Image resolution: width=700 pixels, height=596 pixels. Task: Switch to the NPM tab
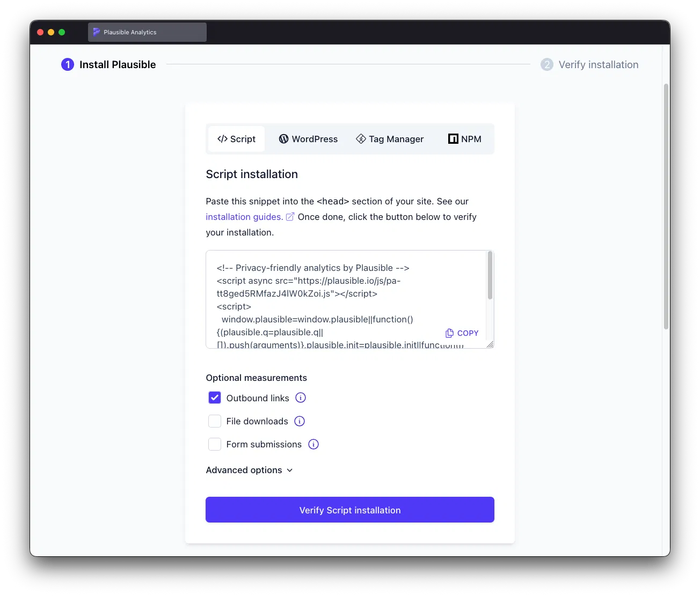(x=464, y=139)
